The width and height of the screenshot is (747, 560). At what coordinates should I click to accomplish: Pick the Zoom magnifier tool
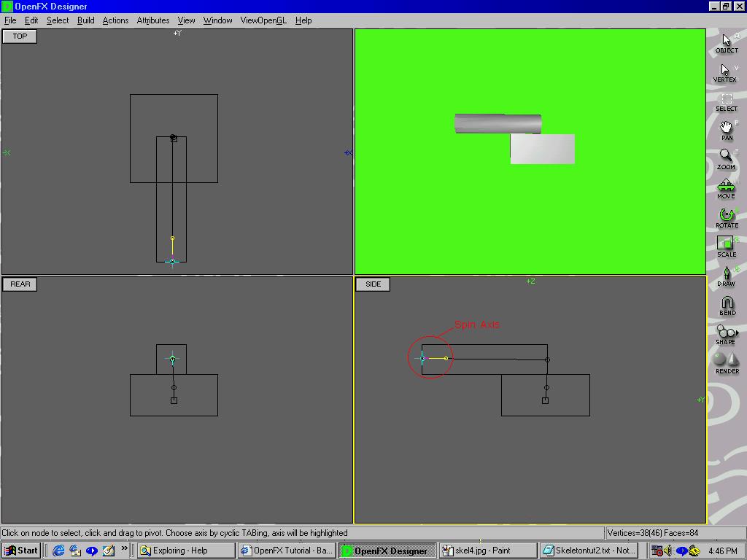pyautogui.click(x=726, y=159)
